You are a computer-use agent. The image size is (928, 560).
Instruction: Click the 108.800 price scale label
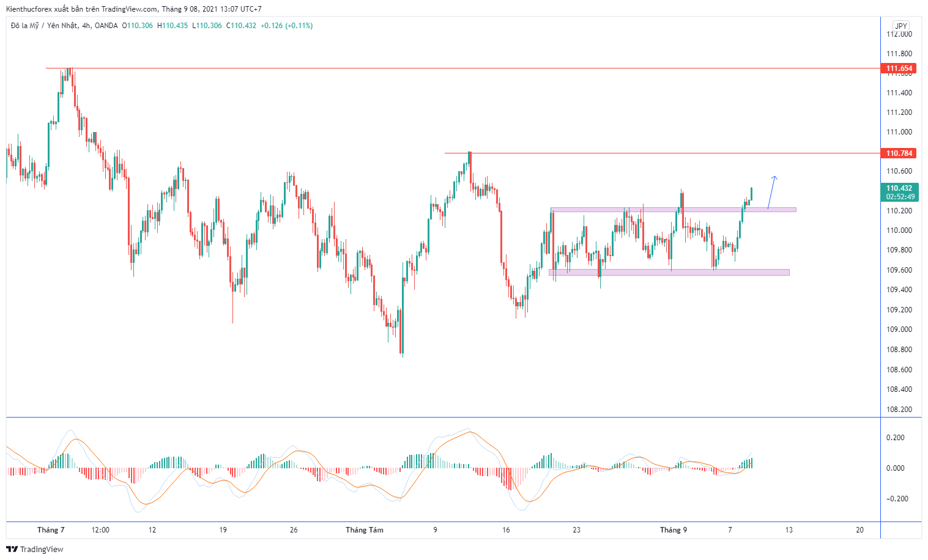(899, 350)
